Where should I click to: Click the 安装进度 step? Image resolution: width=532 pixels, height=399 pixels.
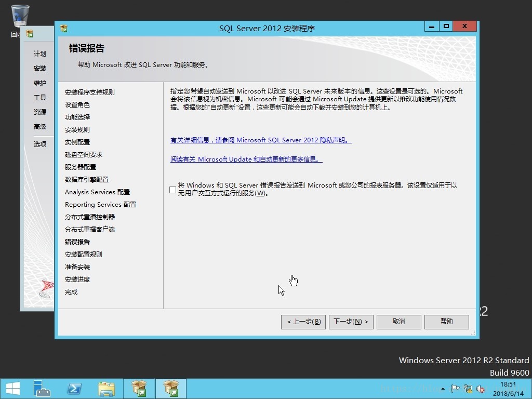point(77,279)
